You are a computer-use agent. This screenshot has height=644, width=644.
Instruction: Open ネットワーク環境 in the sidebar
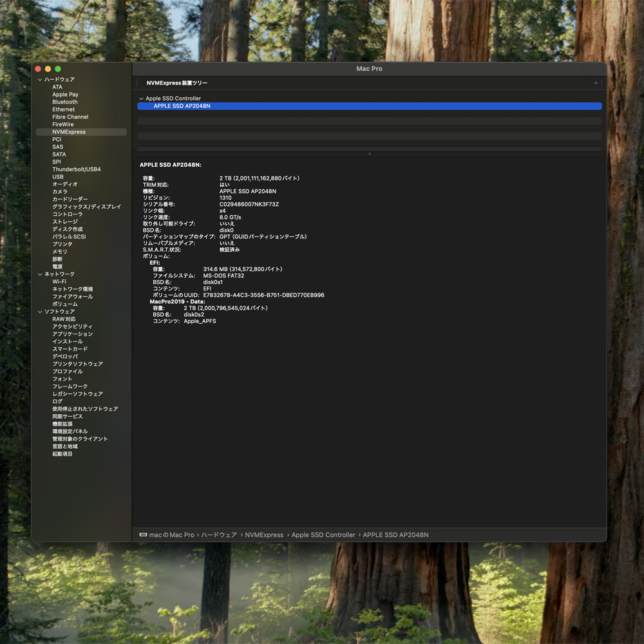[x=72, y=289]
